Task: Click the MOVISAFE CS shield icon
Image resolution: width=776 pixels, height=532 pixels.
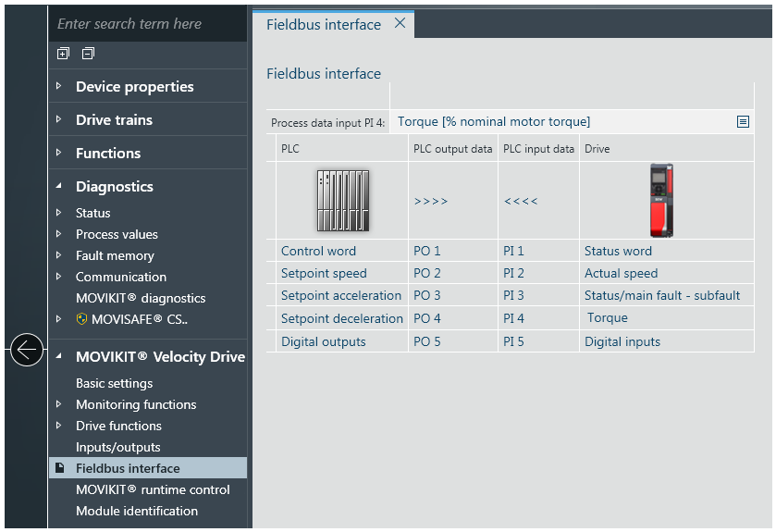Action: (81, 319)
